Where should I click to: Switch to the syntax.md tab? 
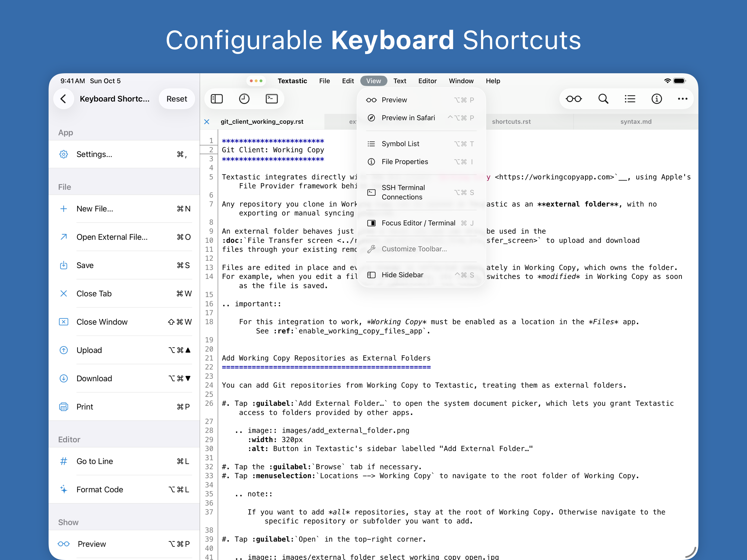pos(635,122)
